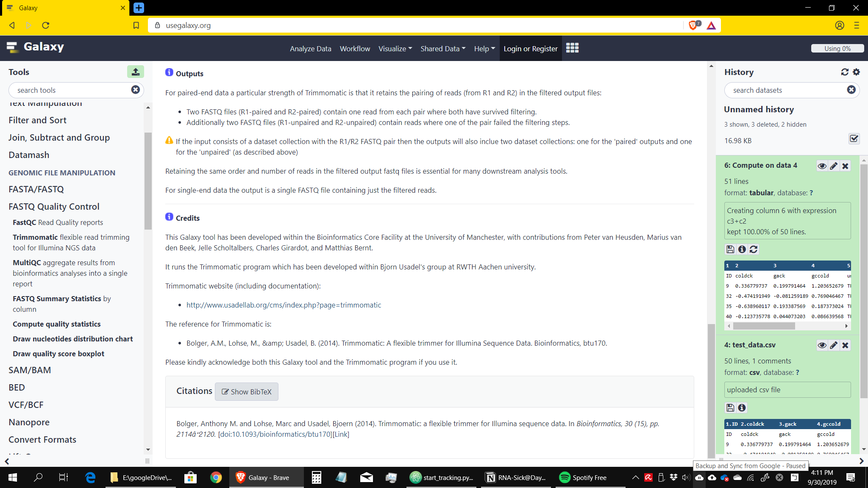The height and width of the screenshot is (488, 868).
Task: Show hidden system tray icons
Action: click(635, 477)
